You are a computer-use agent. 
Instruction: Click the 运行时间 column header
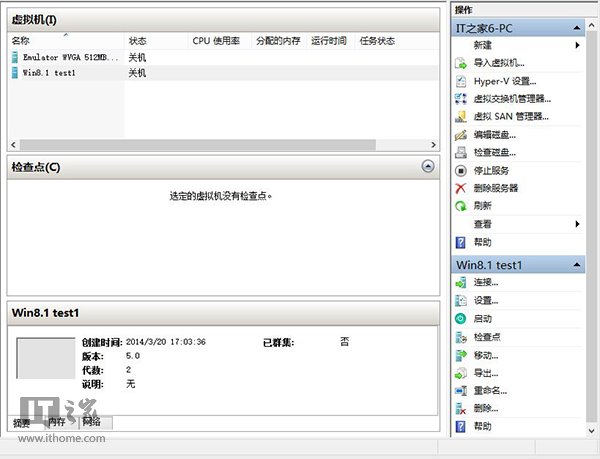coord(329,41)
